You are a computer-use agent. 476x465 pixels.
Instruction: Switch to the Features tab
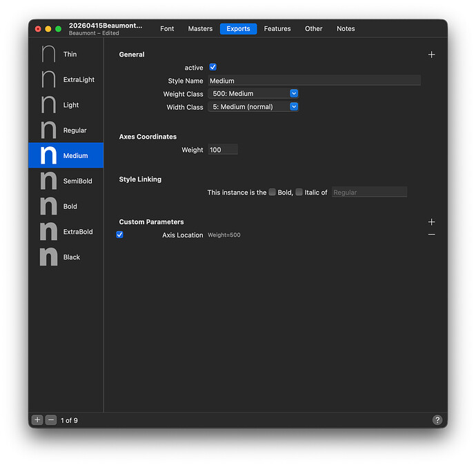tap(277, 29)
